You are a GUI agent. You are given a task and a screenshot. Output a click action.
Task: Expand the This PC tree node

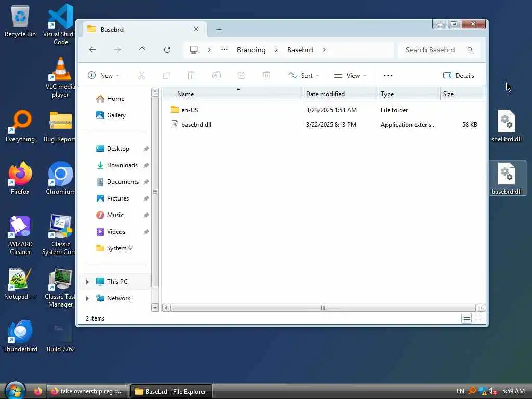(87, 282)
